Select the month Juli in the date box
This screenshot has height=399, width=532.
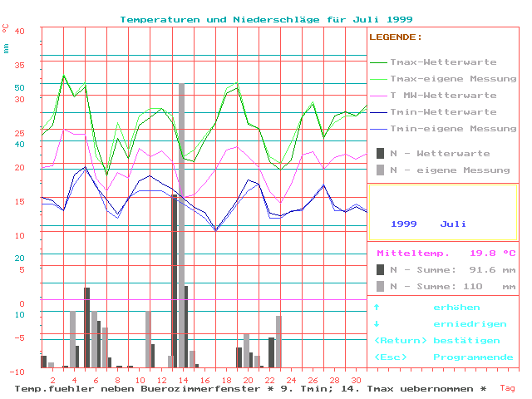[x=453, y=224]
